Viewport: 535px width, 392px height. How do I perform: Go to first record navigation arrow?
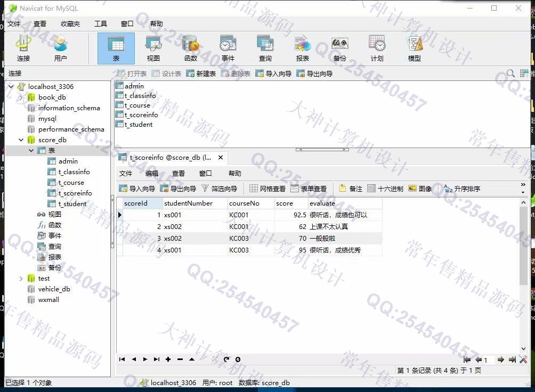tap(122, 360)
